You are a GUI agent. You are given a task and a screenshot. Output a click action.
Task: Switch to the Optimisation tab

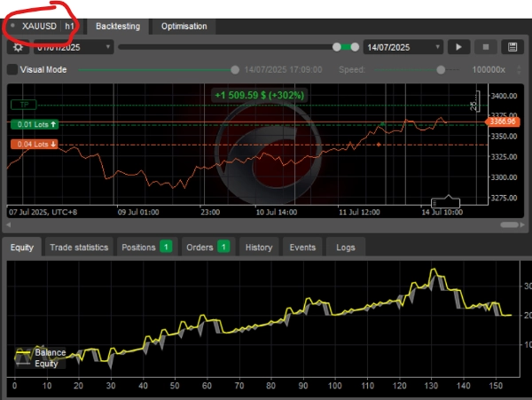[184, 27]
